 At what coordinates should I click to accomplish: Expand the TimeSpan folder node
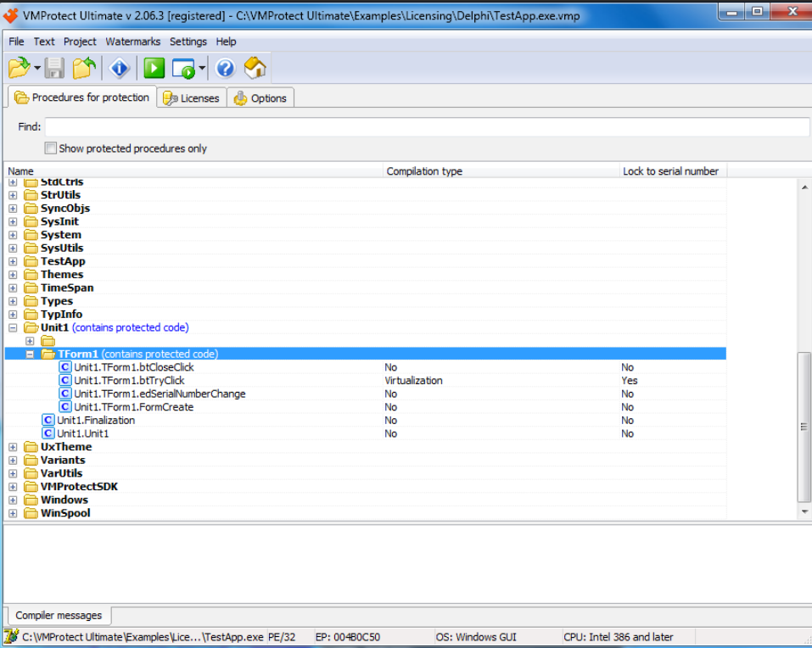pyautogui.click(x=13, y=288)
